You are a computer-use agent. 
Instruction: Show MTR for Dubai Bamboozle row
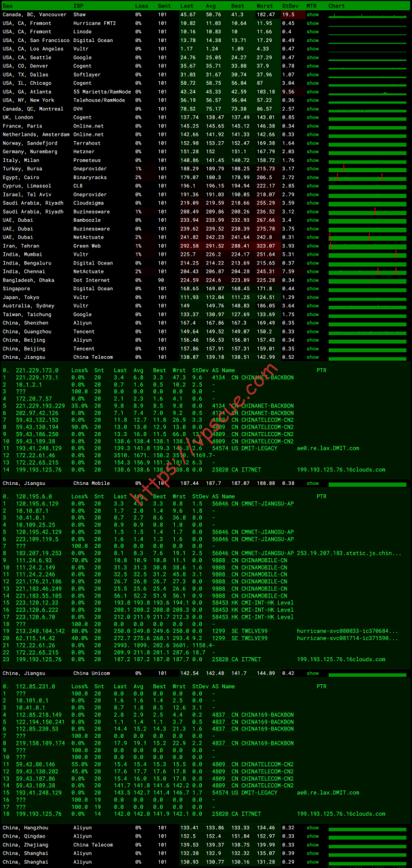pyautogui.click(x=312, y=220)
